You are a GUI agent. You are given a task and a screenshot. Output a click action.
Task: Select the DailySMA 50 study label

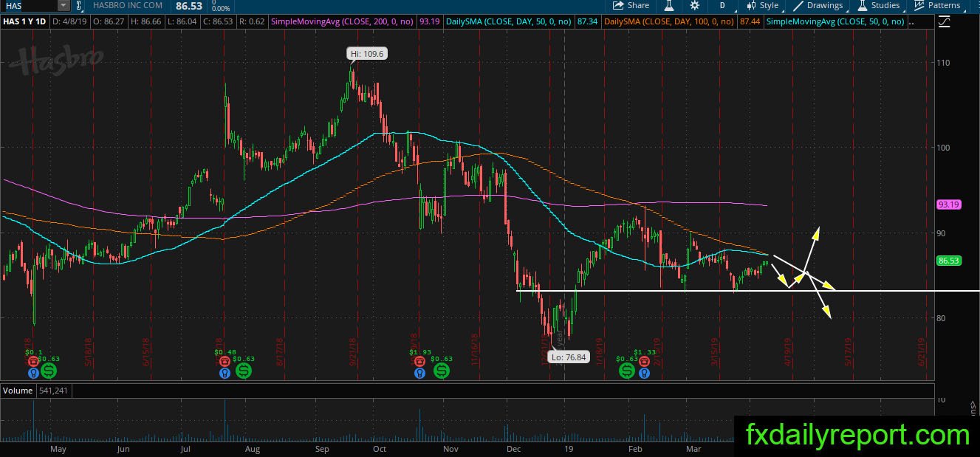coord(510,21)
